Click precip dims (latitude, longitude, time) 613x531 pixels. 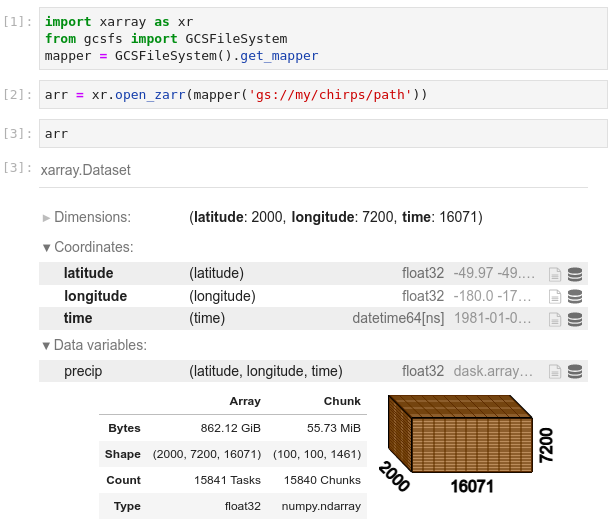[x=266, y=371]
